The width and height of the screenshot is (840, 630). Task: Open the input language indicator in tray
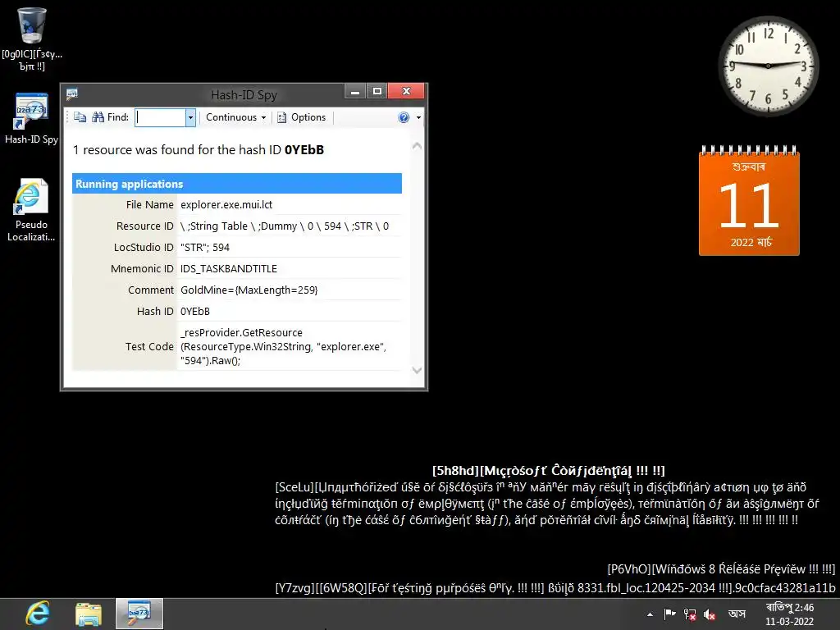(737, 614)
